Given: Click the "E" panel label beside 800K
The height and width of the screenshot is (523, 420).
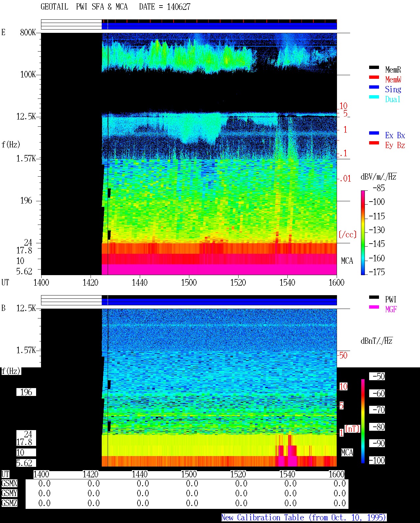Looking at the screenshot, I should (3, 32).
